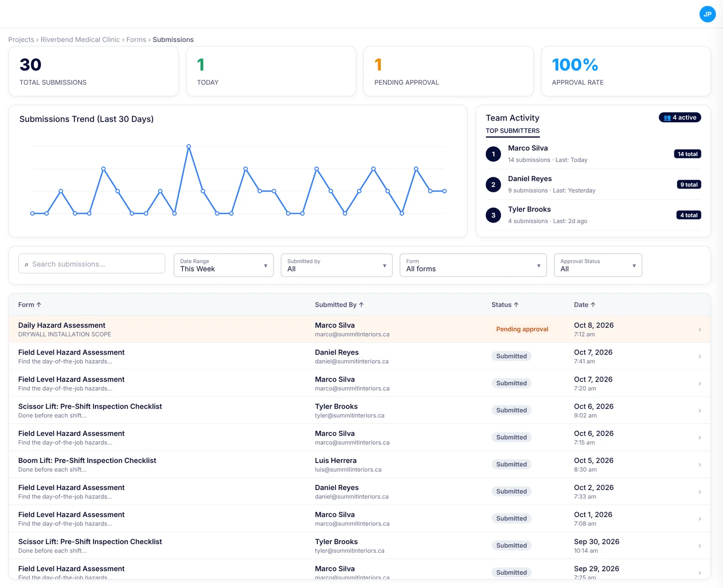The image size is (723, 588).
Task: Click chevron on Oct 6 9:02 am row
Action: 700,411
